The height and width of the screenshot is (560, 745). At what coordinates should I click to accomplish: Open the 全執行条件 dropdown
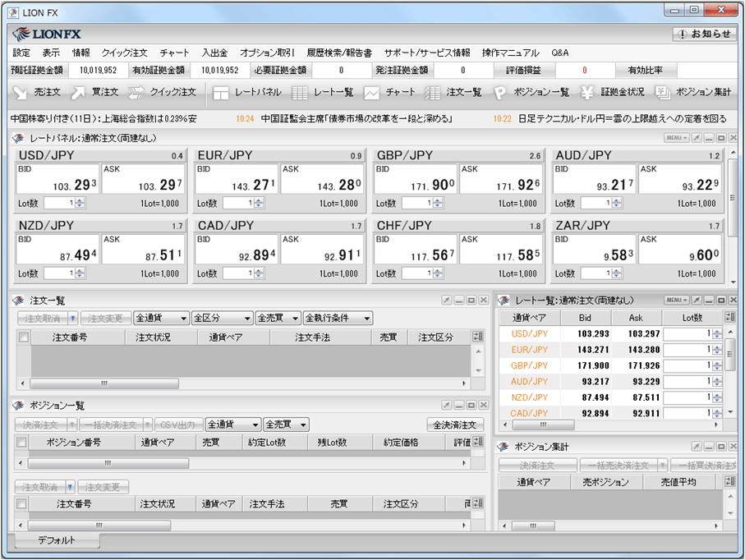tap(338, 318)
